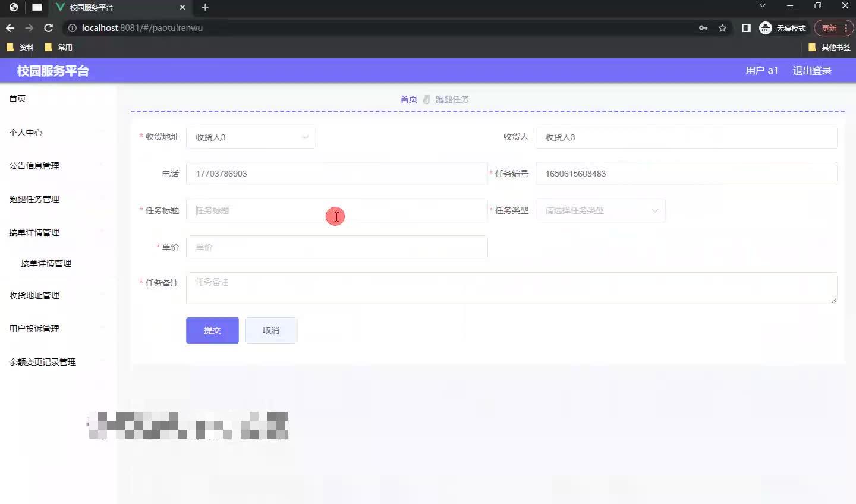Open tab search dropdown arrow
Screen dimensions: 856x504
pyautogui.click(x=762, y=6)
